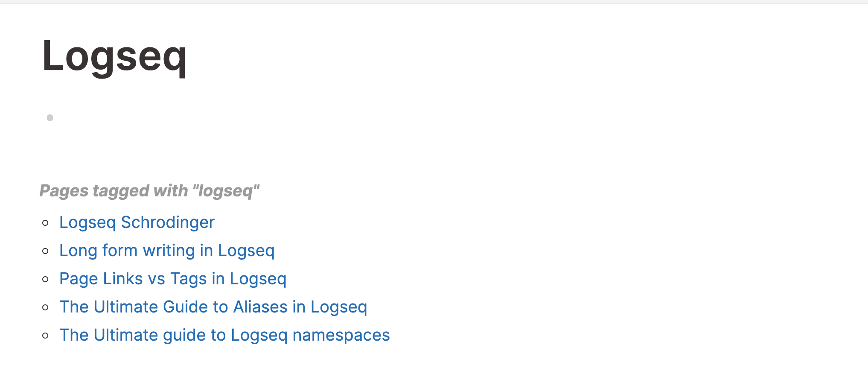This screenshot has width=868, height=368.
Task: Open Page Links vs Tags in Logseq
Action: (173, 279)
